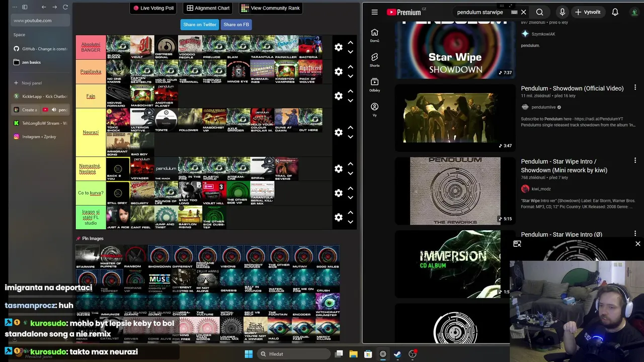This screenshot has height=362, width=644.
Task: Focus the www.youtube.com address bar
Action: point(40,21)
